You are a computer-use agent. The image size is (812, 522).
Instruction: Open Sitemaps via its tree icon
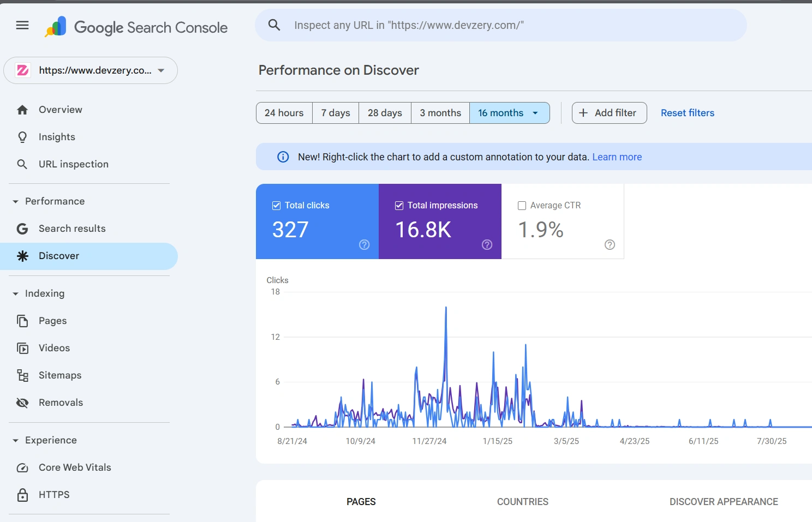pyautogui.click(x=22, y=375)
